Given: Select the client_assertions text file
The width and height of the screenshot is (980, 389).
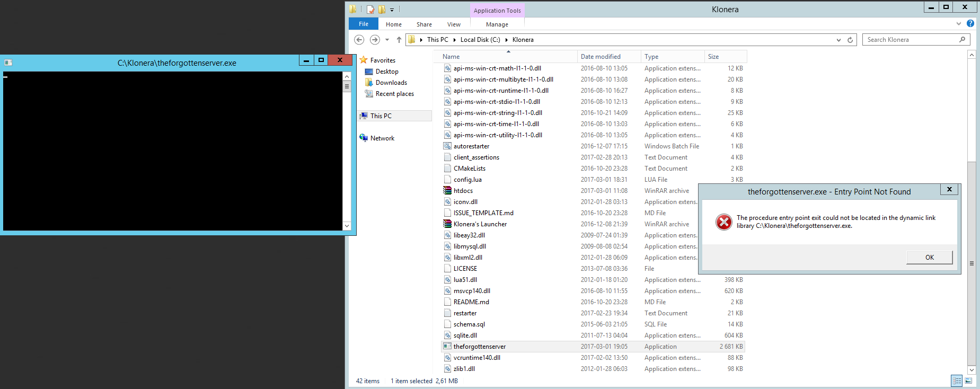Looking at the screenshot, I should [476, 157].
